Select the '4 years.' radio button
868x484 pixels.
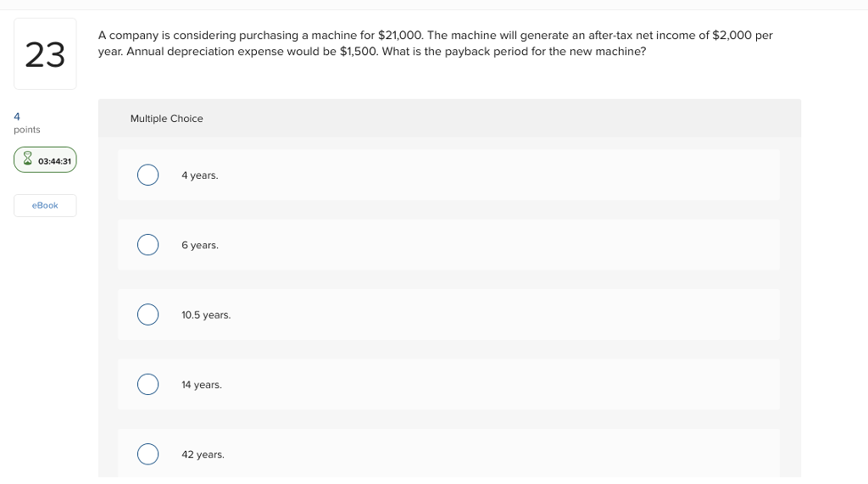(147, 175)
